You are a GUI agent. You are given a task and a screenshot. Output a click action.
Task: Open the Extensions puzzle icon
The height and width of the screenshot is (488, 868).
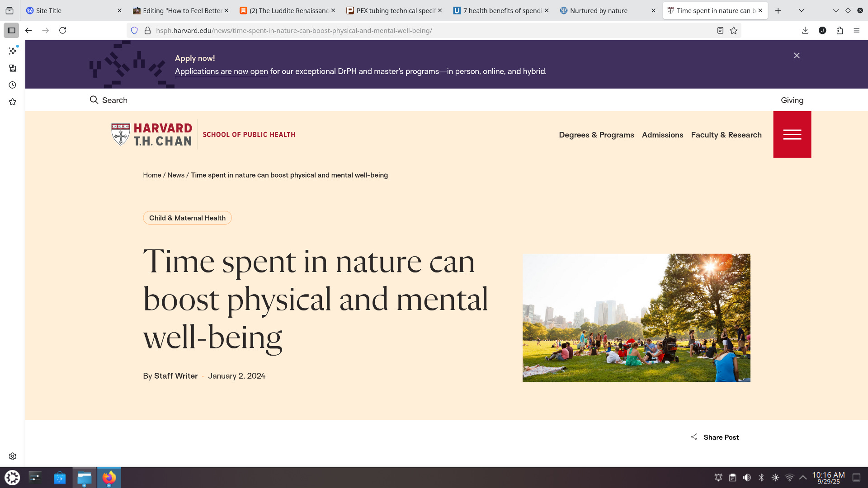pos(840,30)
